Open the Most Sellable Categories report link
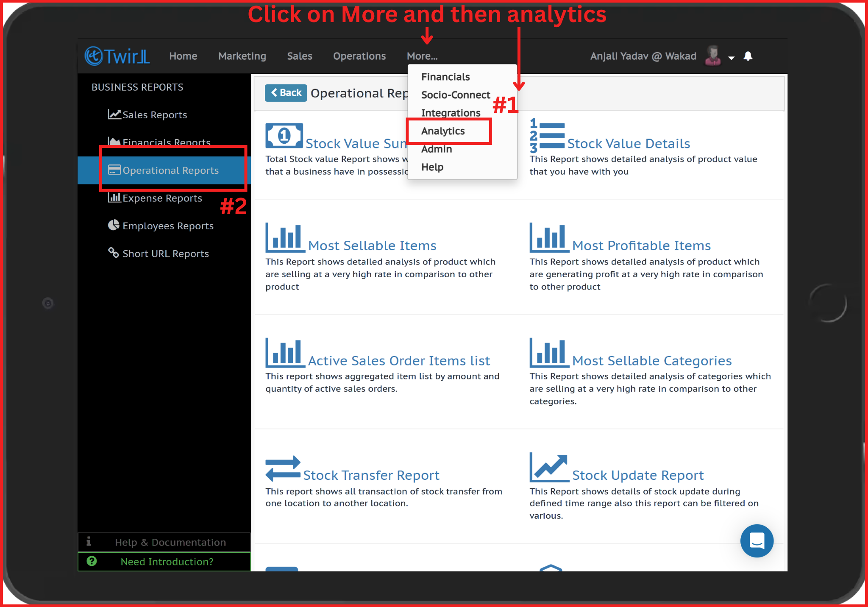 (651, 361)
